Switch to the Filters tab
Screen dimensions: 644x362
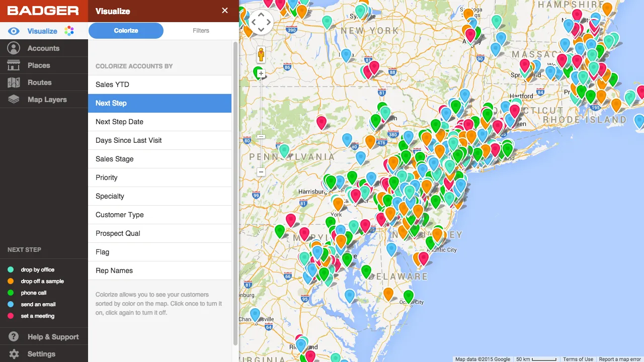coord(201,31)
